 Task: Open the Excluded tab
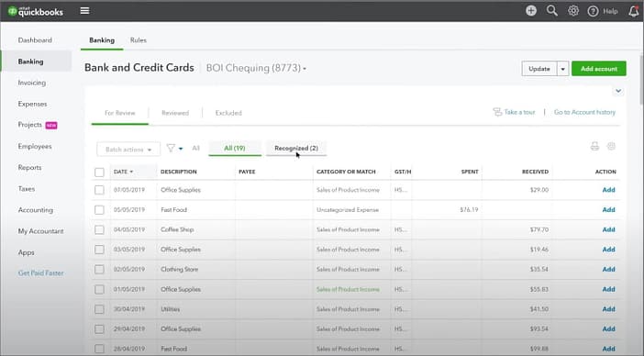(228, 113)
